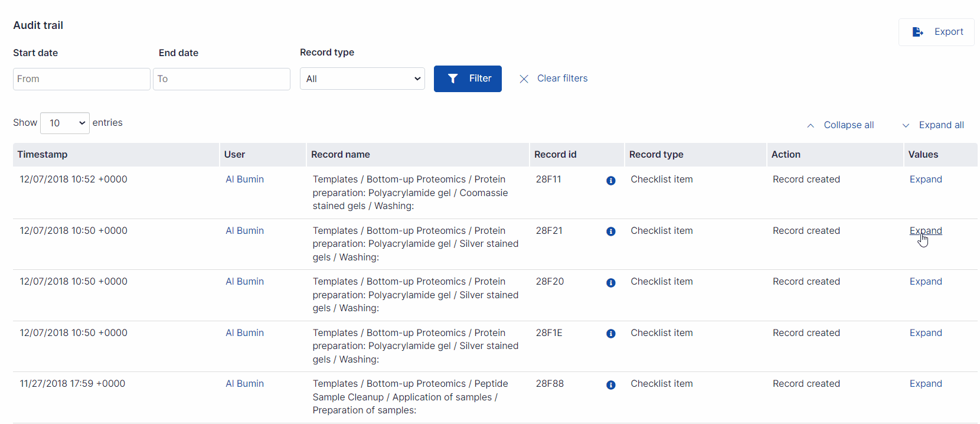Expand all audit trail rows
The image size is (980, 424).
(933, 125)
